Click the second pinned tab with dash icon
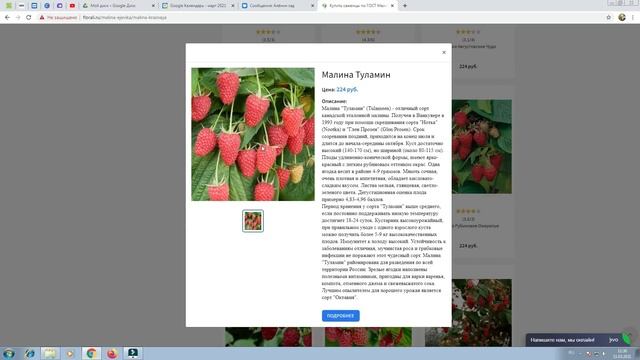The height and width of the screenshot is (360, 640). tap(21, 6)
